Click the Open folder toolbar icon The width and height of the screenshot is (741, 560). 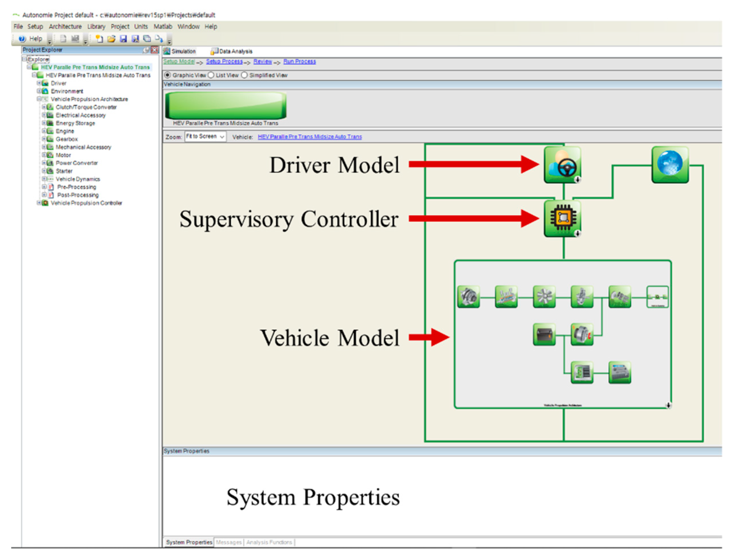click(x=111, y=39)
